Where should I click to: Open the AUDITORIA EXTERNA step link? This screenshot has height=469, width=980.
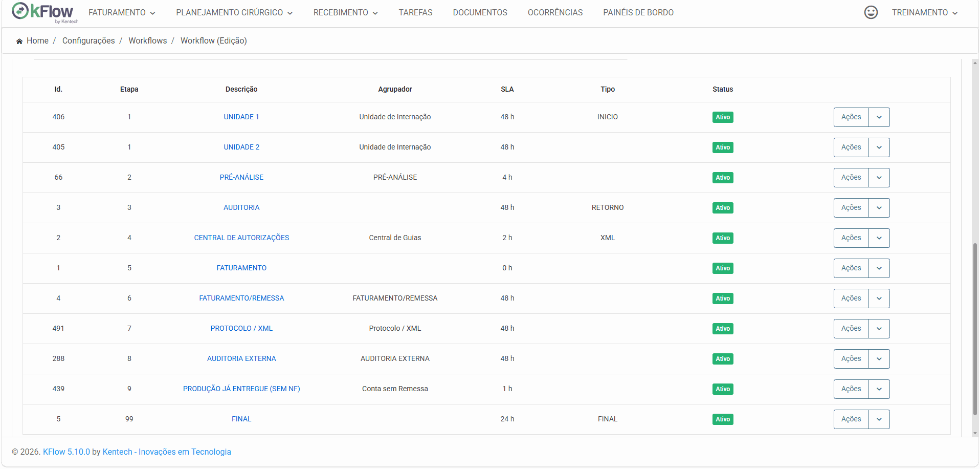[241, 358]
